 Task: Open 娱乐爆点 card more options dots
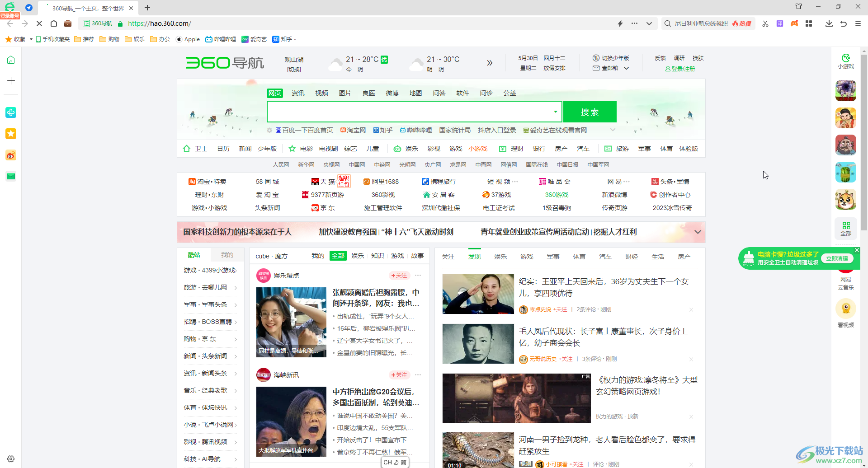pos(418,276)
